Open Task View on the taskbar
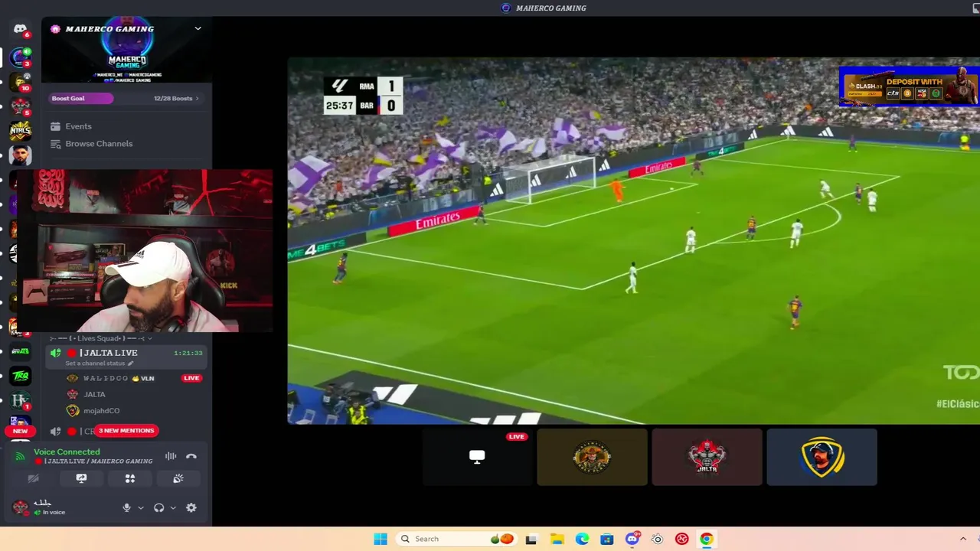Screen dimensions: 980x551 point(531,539)
